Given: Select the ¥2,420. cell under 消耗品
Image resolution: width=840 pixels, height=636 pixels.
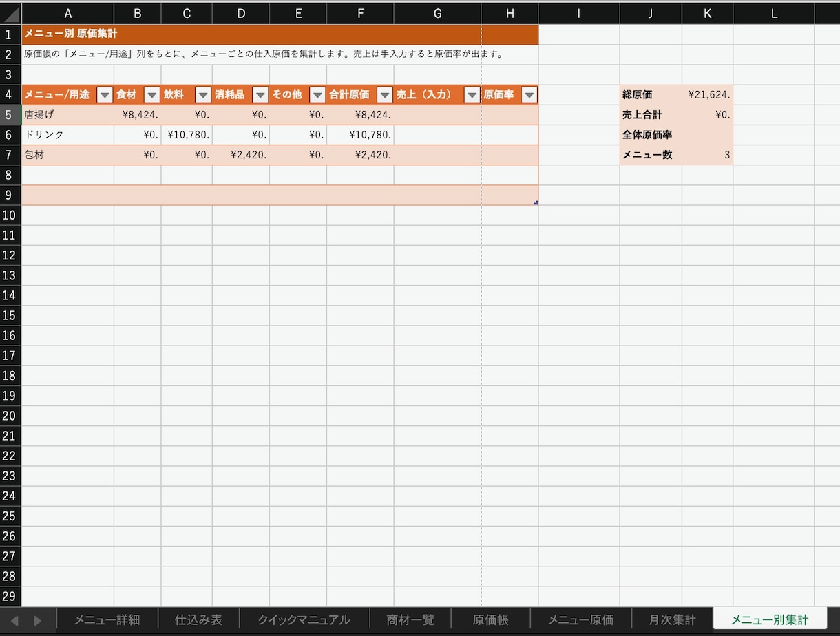Looking at the screenshot, I should pos(241,155).
